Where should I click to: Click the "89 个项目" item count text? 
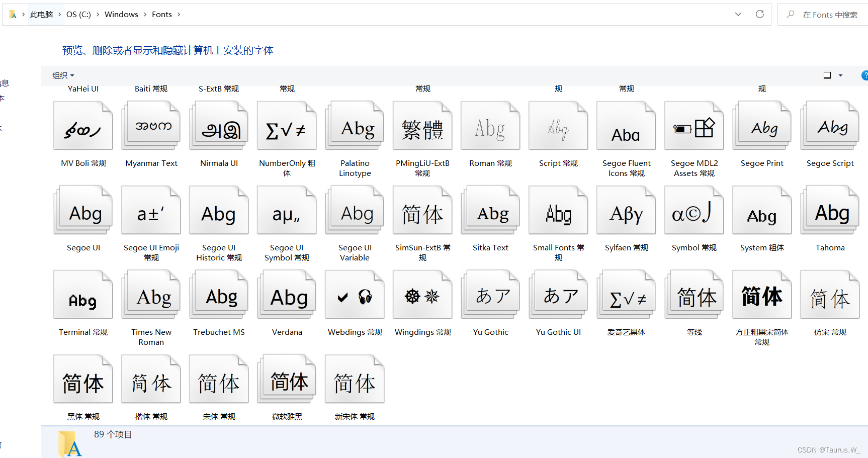pyautogui.click(x=113, y=434)
